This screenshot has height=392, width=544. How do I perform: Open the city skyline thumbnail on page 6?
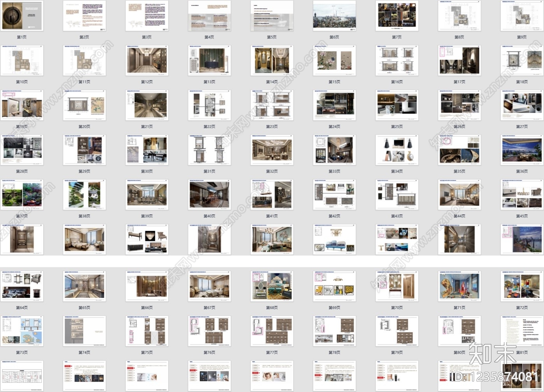point(334,16)
